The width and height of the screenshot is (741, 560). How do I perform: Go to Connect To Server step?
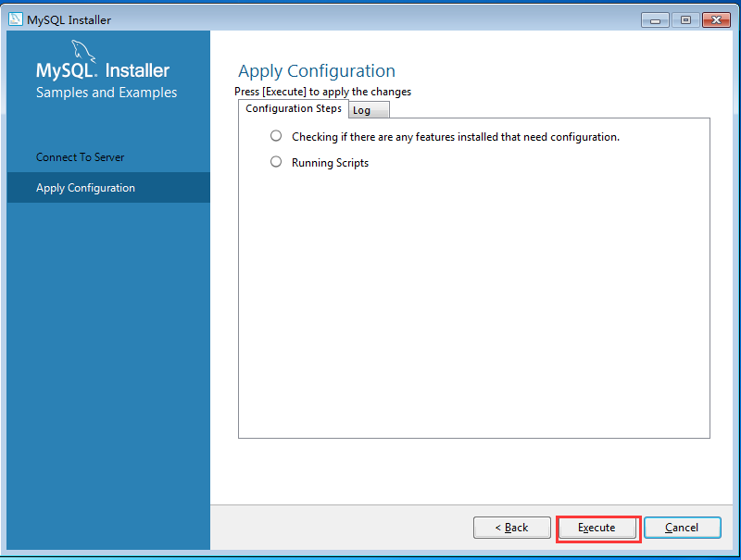(x=80, y=157)
